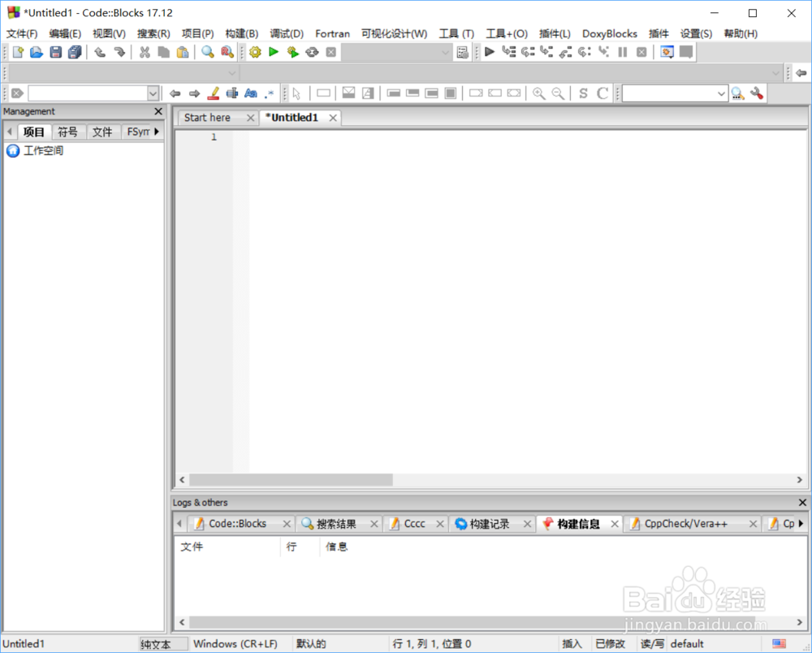Show previous Management tabs with left arrow
This screenshot has width=812, height=653.
click(9, 132)
